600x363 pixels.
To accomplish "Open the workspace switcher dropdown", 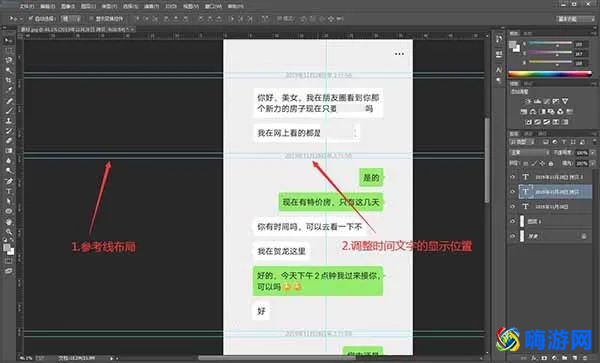I will click(575, 19).
